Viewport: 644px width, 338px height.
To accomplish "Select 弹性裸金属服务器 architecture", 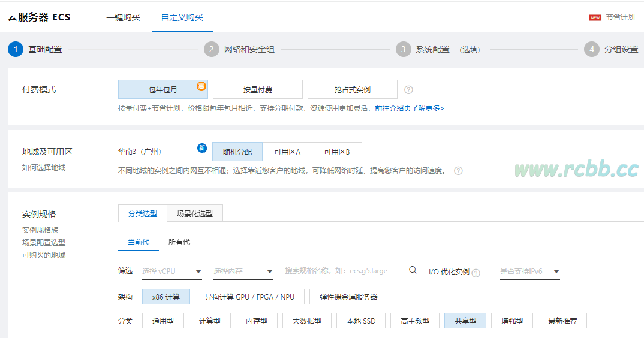I will click(348, 297).
